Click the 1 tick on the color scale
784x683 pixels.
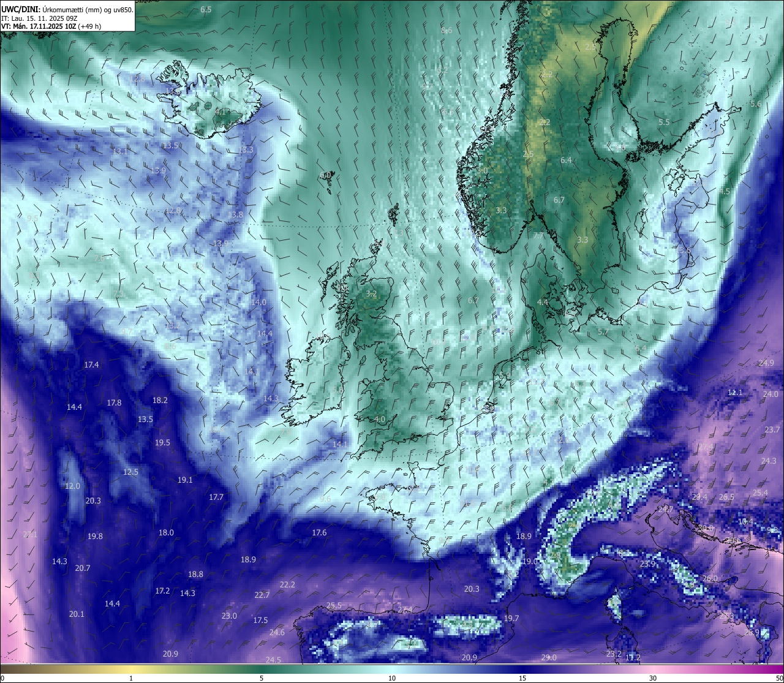coord(131,678)
